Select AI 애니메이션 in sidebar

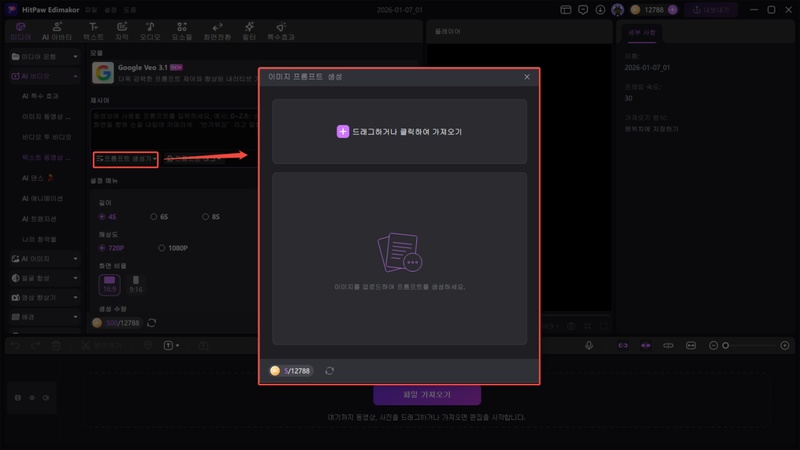(x=42, y=198)
